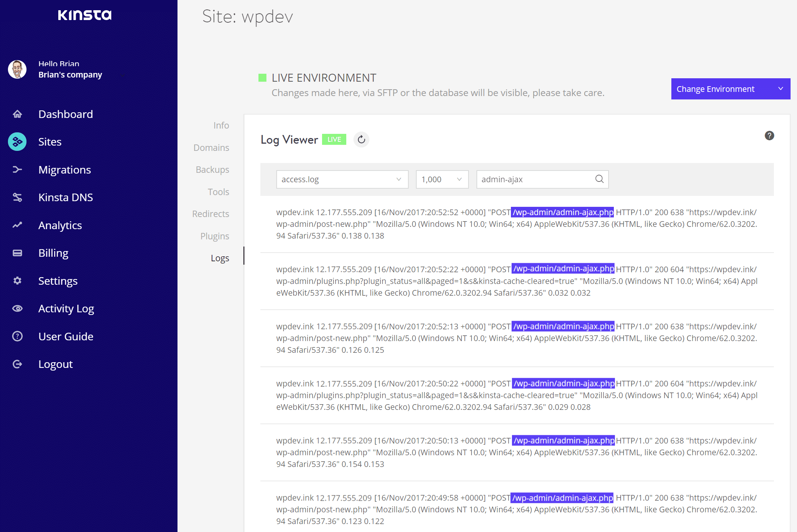Viewport: 797px width, 532px height.
Task: Expand the Change Environment dropdown
Action: 730,89
